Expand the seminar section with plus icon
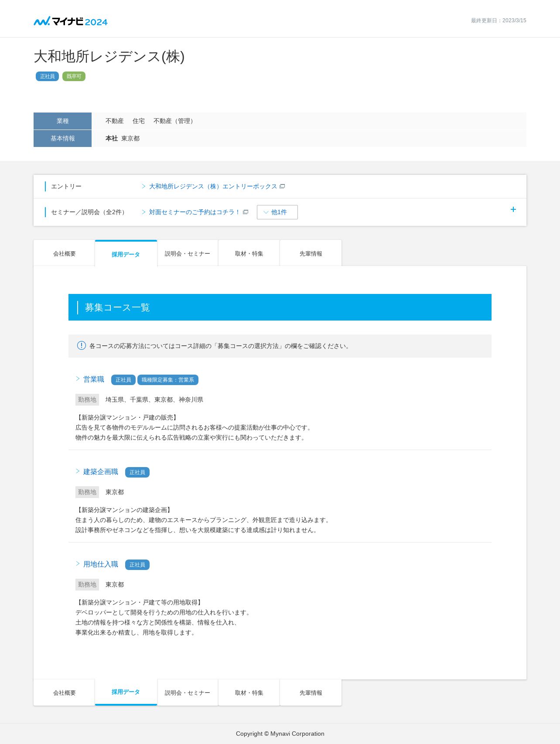The image size is (560, 744). [513, 209]
